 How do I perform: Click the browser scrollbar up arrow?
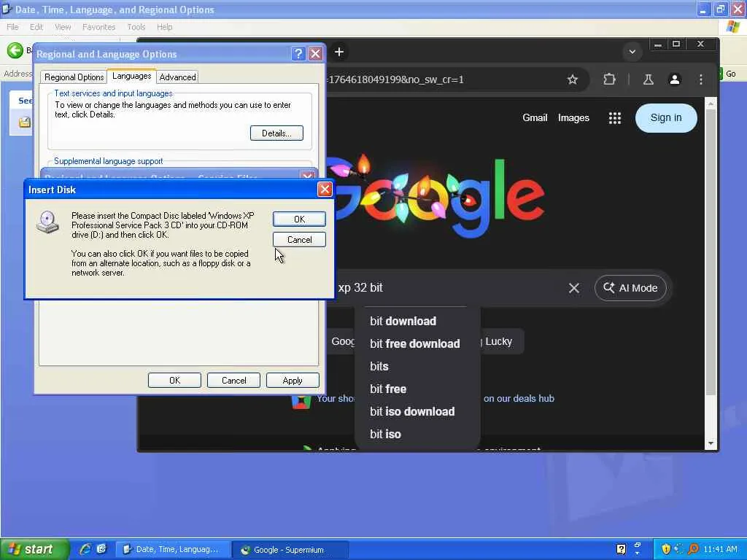tap(711, 103)
